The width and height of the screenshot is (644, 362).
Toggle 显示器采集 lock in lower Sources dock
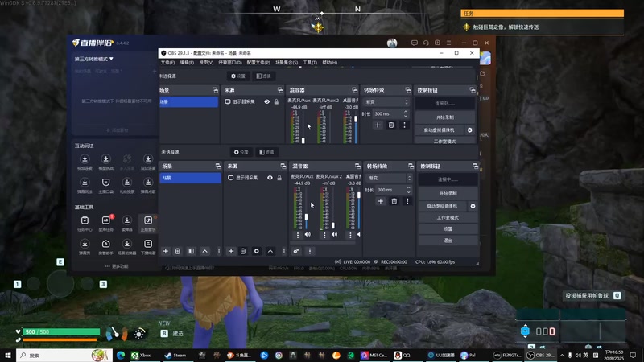(x=279, y=178)
